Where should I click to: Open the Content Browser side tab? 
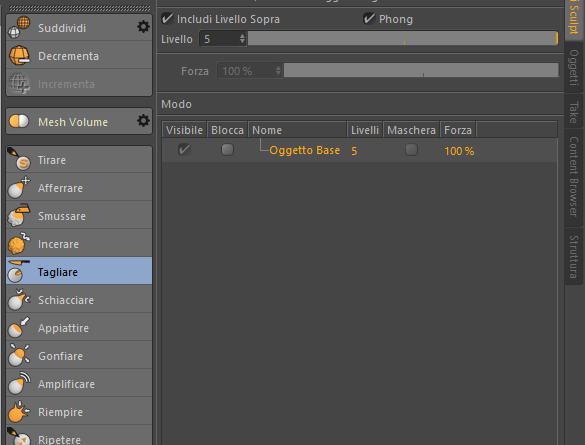[573, 176]
